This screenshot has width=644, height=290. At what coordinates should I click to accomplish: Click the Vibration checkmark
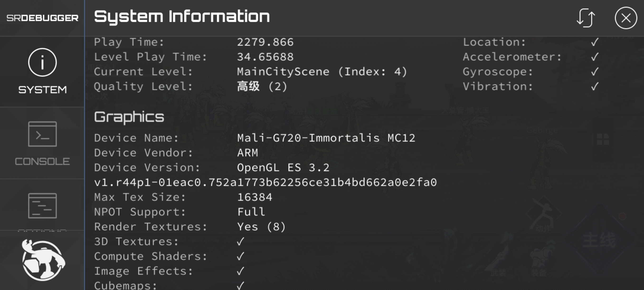point(595,87)
